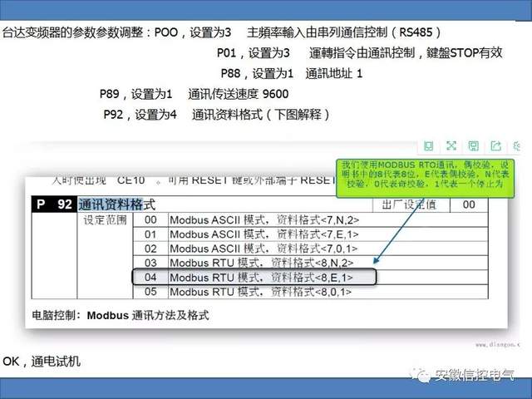The height and width of the screenshot is (399, 532).
Task: Click the partial 'CE10' RESET line at image top
Action: click(x=195, y=180)
